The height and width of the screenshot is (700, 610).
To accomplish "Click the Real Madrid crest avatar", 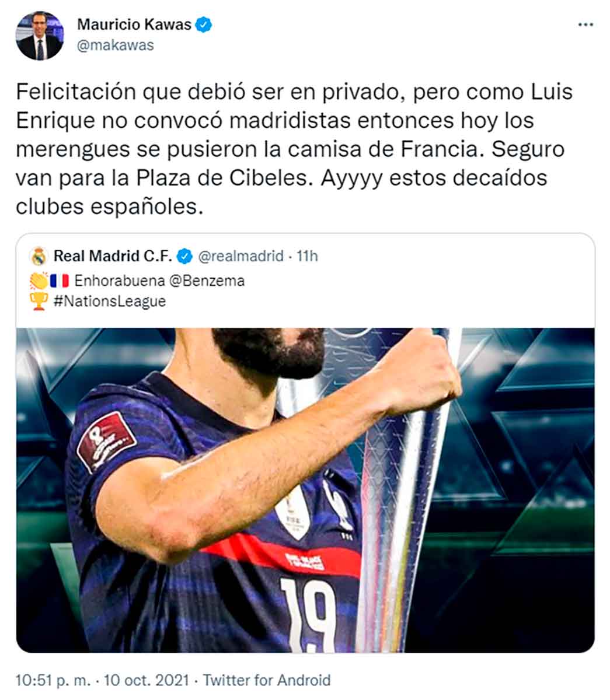I will pyautogui.click(x=39, y=256).
